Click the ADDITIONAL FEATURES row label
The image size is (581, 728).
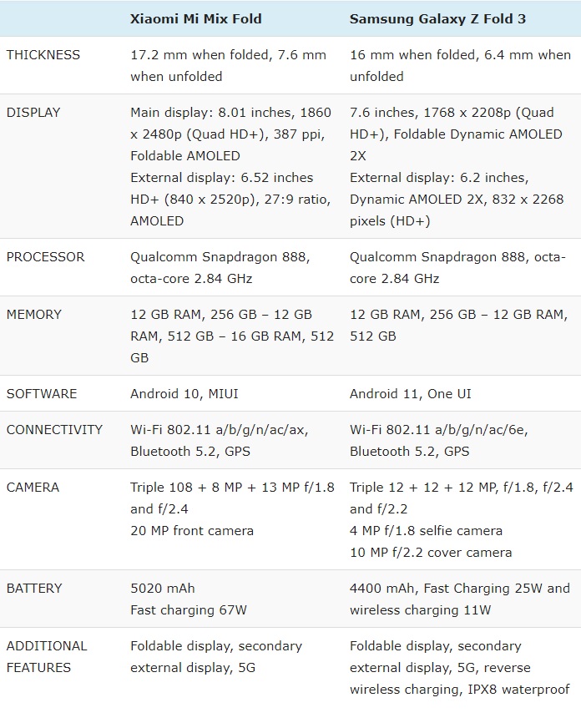47,657
